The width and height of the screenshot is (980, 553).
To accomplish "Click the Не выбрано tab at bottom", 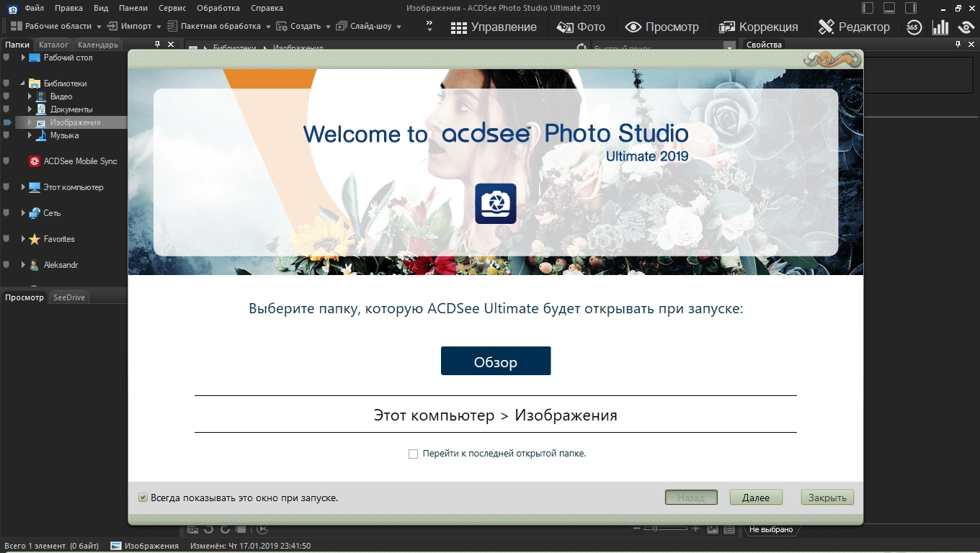I will point(771,529).
